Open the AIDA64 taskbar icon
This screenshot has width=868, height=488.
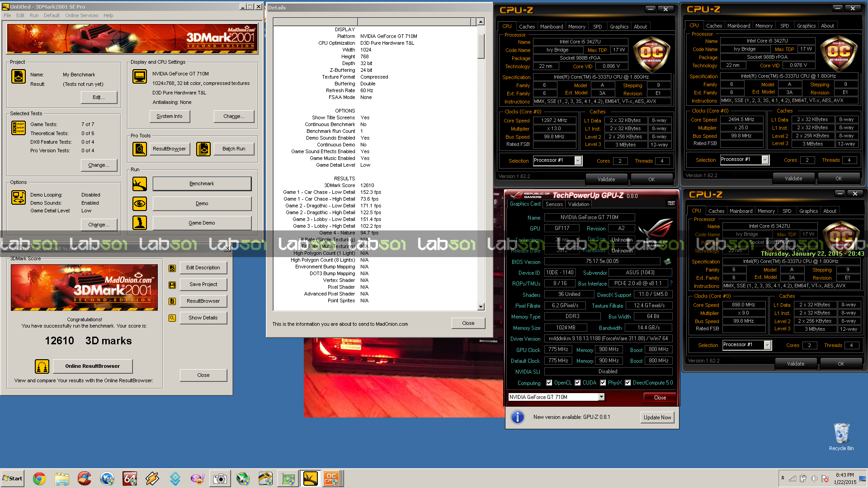(x=130, y=479)
